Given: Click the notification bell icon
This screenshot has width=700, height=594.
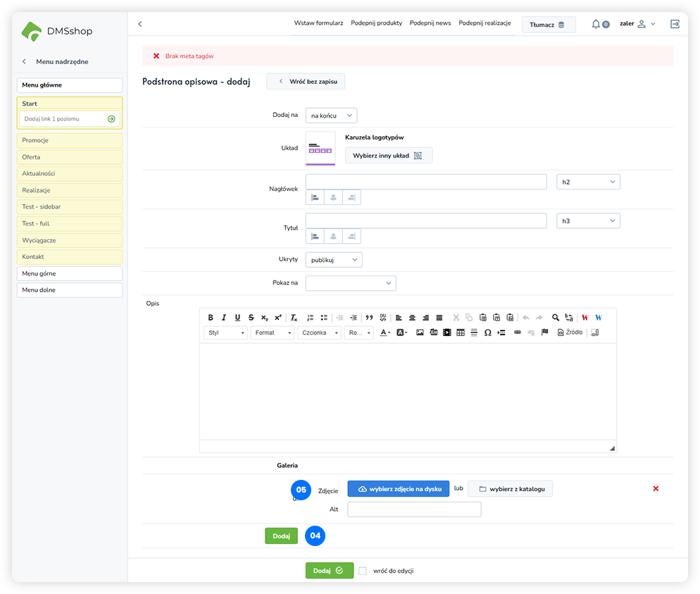Looking at the screenshot, I should (596, 24).
